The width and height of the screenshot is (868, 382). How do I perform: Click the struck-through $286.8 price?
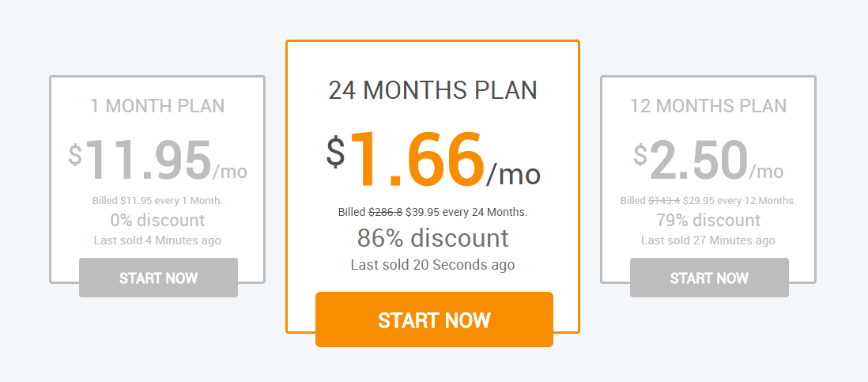pyautogui.click(x=386, y=212)
